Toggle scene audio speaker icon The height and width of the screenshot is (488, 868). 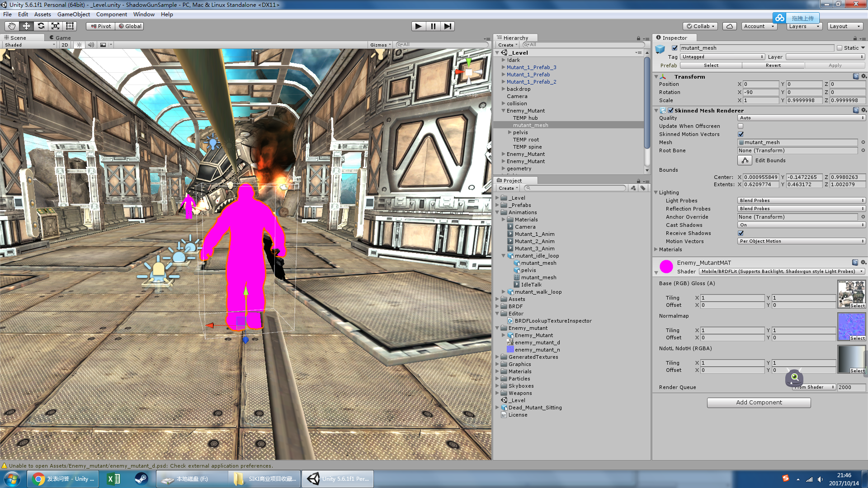[x=91, y=45]
